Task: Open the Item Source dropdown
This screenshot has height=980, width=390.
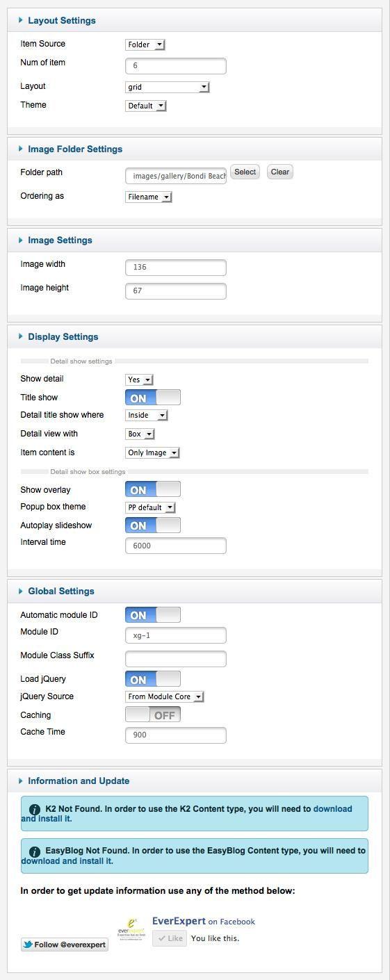Action: 145,44
